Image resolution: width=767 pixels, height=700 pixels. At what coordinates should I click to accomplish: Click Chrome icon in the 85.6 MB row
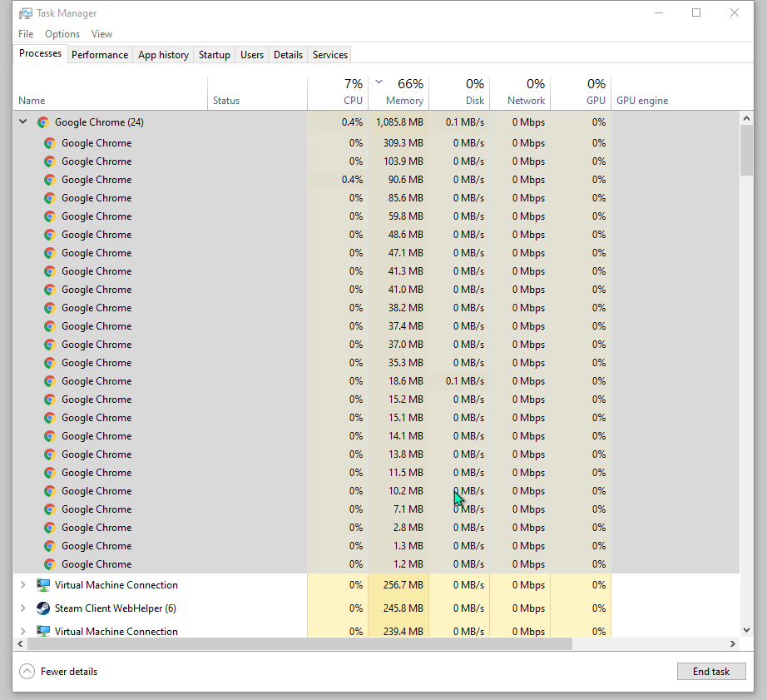[x=49, y=198]
